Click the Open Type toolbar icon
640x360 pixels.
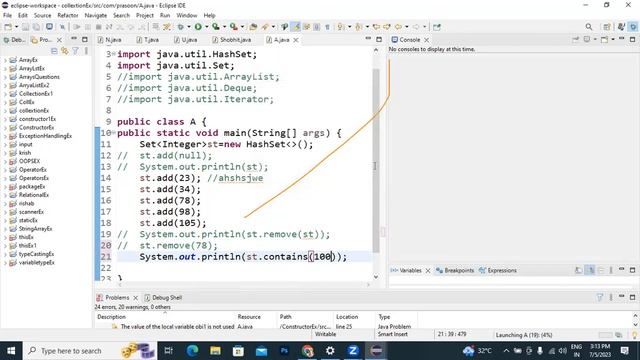click(253, 27)
